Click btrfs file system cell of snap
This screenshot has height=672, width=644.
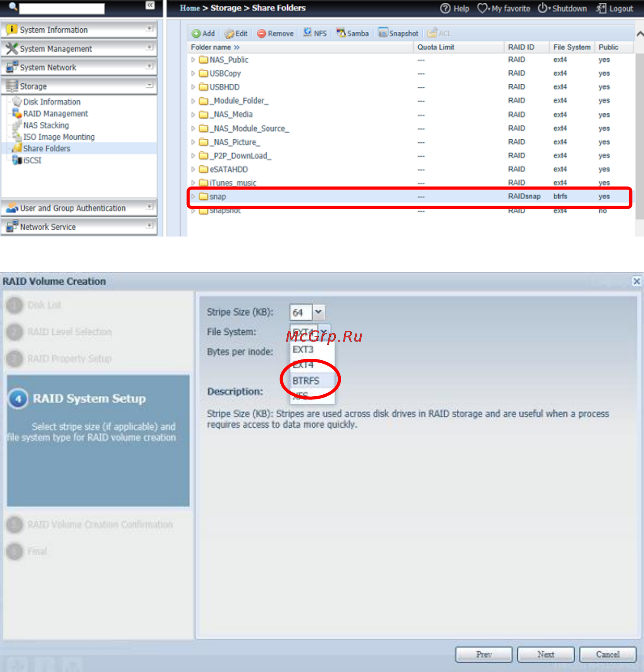(x=560, y=197)
